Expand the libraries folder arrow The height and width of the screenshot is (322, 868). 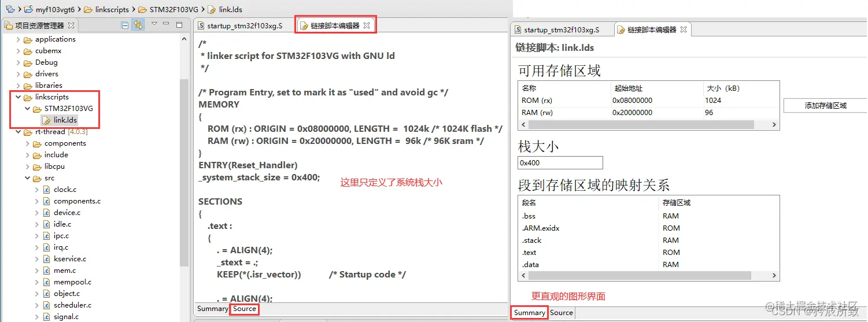18,86
